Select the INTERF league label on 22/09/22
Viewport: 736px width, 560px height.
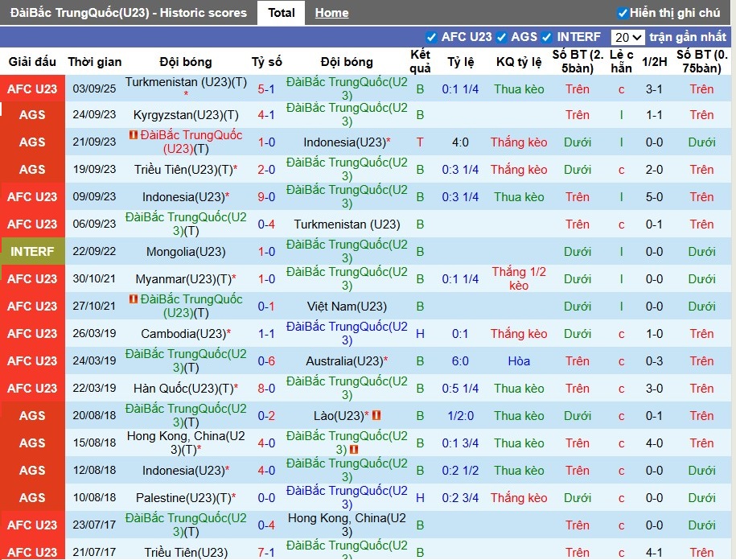pyautogui.click(x=32, y=252)
